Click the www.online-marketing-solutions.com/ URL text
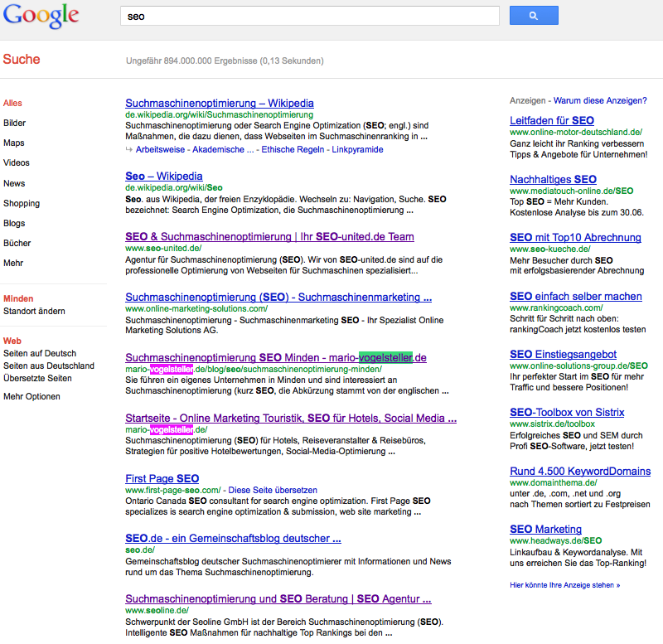Image resolution: width=663 pixels, height=644 pixels. pyautogui.click(x=196, y=308)
